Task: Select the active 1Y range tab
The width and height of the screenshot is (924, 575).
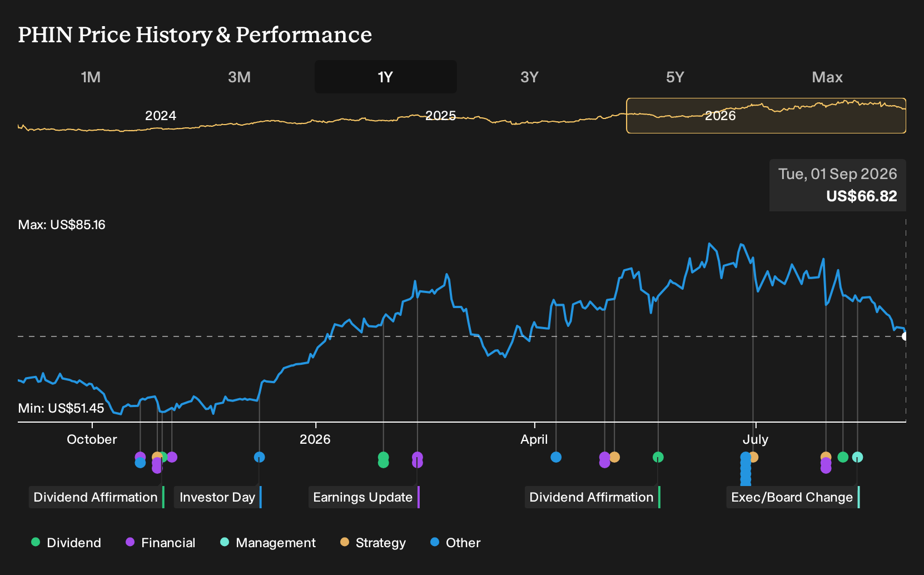Action: [x=385, y=77]
